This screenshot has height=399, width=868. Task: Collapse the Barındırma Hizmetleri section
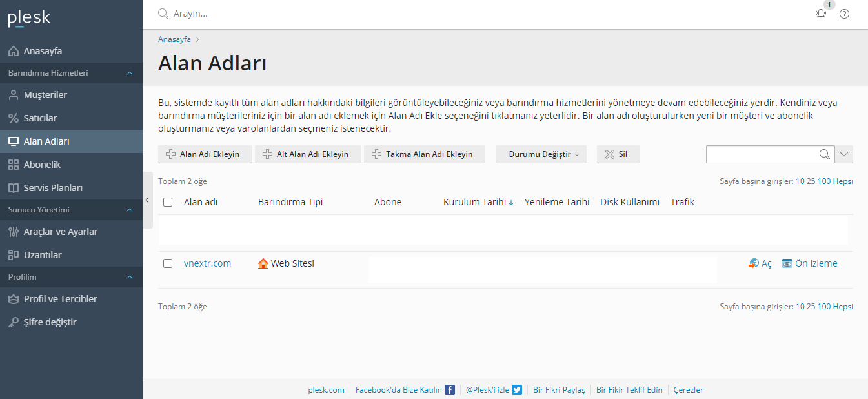(130, 73)
